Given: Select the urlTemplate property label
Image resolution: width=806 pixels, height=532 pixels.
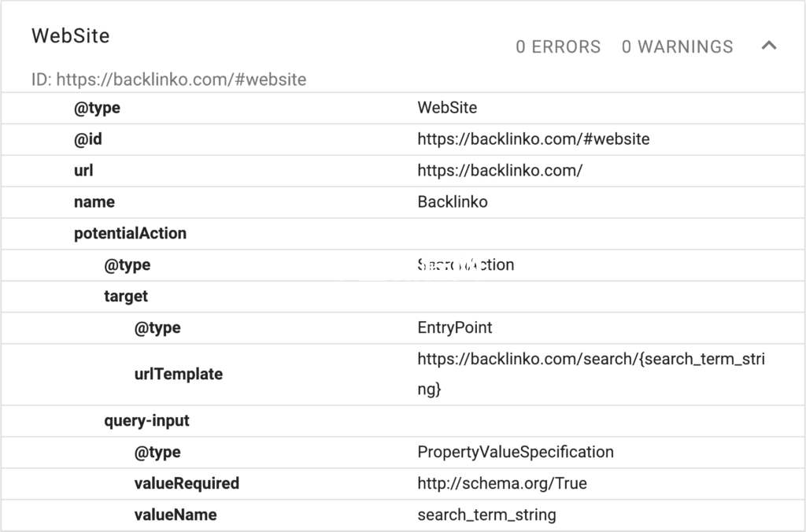Looking at the screenshot, I should coord(179,374).
